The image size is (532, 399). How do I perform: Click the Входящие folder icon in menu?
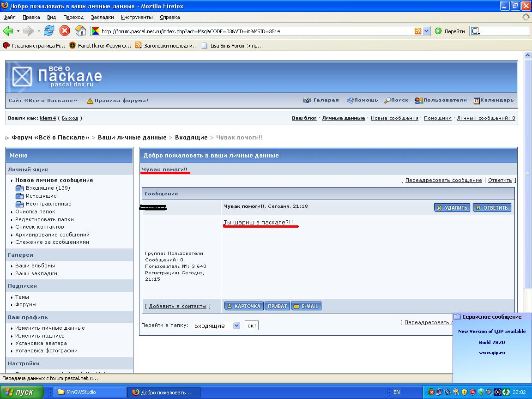(x=19, y=188)
